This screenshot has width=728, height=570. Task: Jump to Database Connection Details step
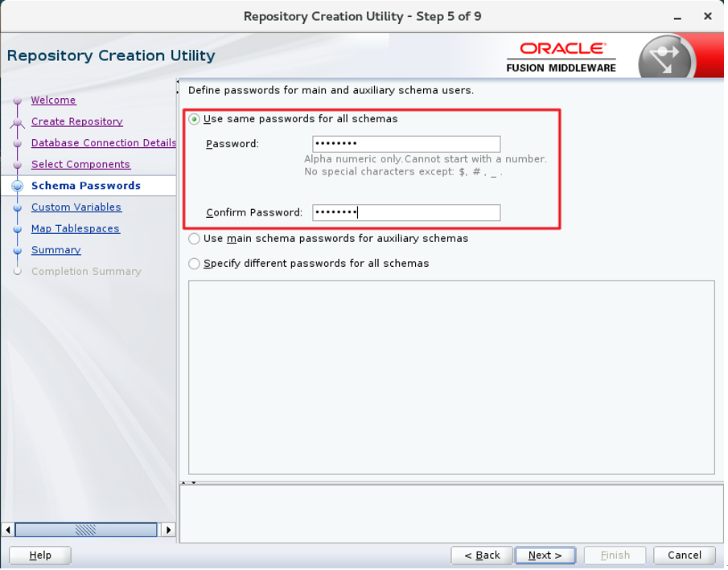pos(104,143)
